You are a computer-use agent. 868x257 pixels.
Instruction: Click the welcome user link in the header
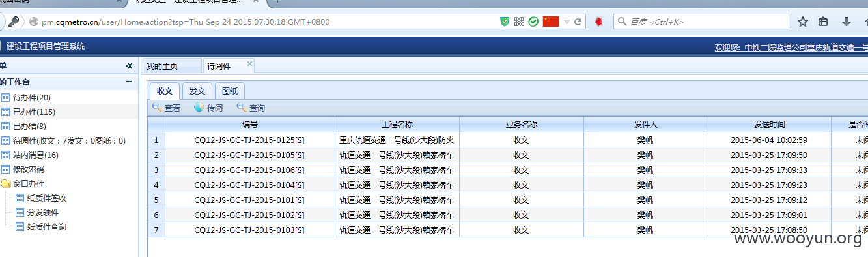click(x=791, y=47)
